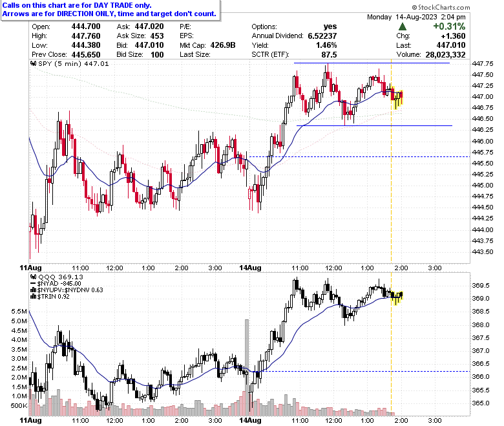Image resolution: width=504 pixels, height=426 pixels.
Task: Click the yellow highlighted SPY candles
Action: click(397, 98)
